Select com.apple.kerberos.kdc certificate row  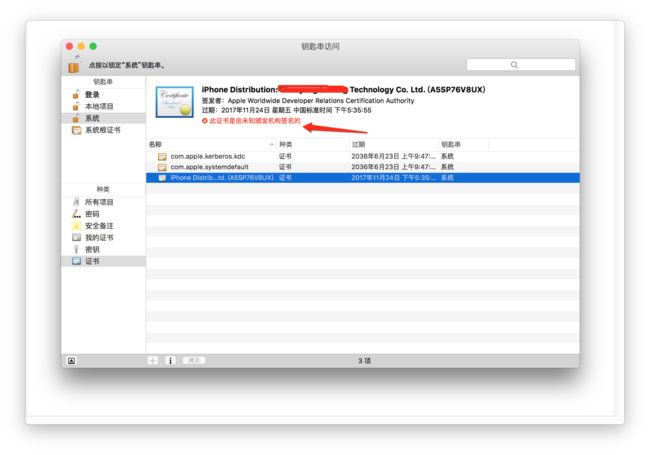pos(363,156)
